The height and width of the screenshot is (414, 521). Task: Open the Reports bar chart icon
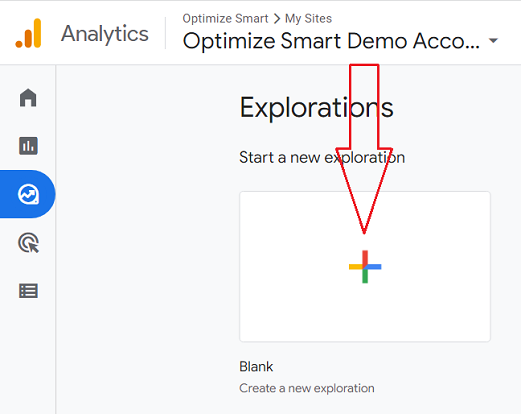(28, 146)
